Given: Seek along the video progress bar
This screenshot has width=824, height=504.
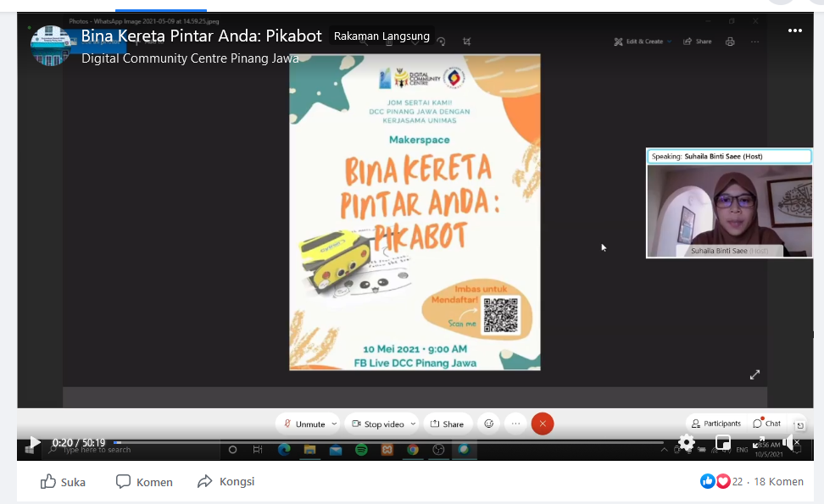Looking at the screenshot, I should tap(389, 442).
